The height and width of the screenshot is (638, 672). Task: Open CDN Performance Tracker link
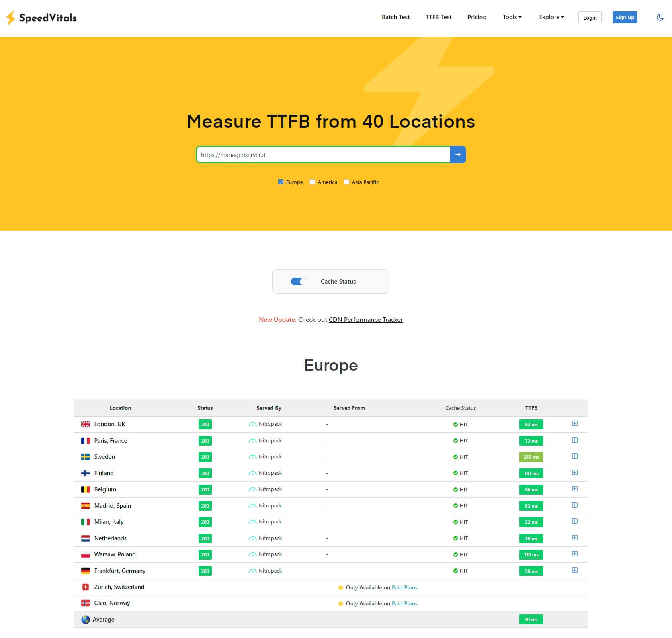[366, 320]
